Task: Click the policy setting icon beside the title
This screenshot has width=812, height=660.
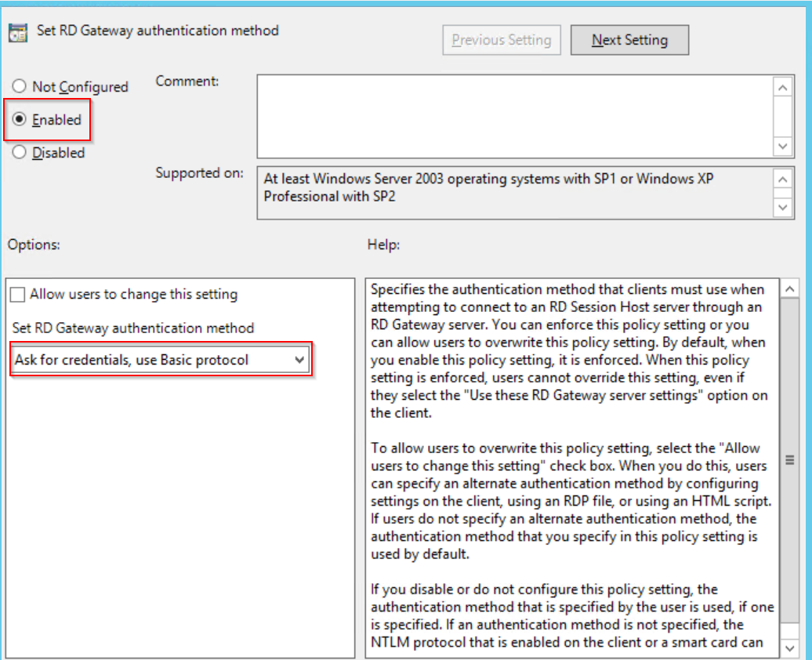Action: tap(18, 33)
